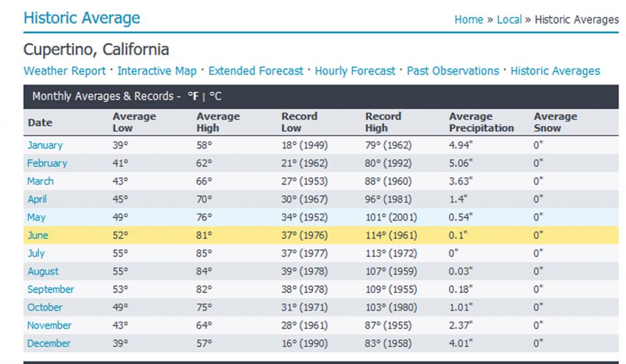This screenshot has height=364, width=626.
Task: Open the Weather Report link
Action: click(x=65, y=71)
